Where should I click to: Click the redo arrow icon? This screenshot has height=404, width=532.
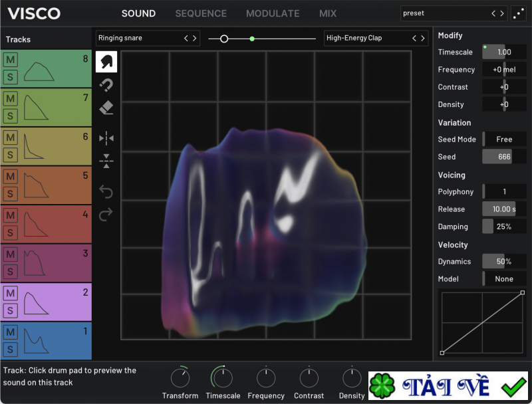pyautogui.click(x=106, y=215)
